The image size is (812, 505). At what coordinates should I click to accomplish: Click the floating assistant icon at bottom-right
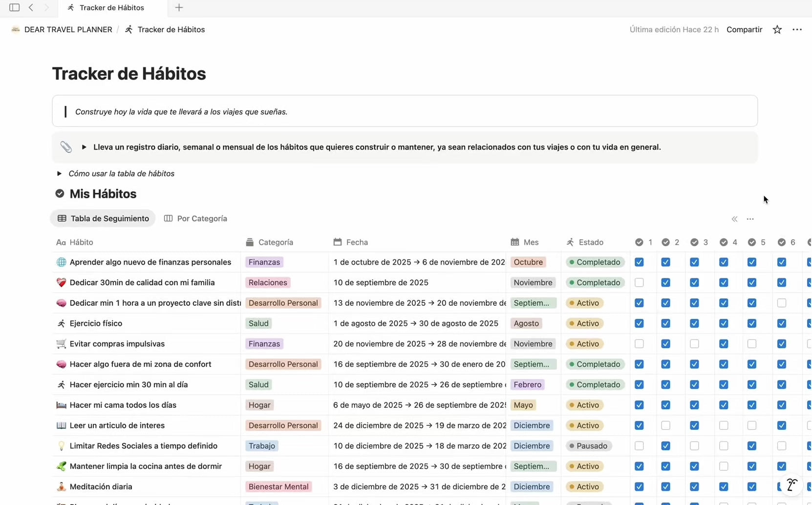(791, 484)
